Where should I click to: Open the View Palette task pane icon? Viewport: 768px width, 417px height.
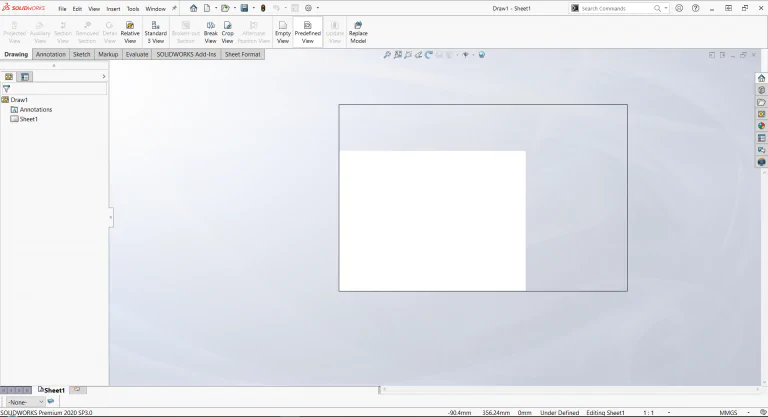pos(761,114)
